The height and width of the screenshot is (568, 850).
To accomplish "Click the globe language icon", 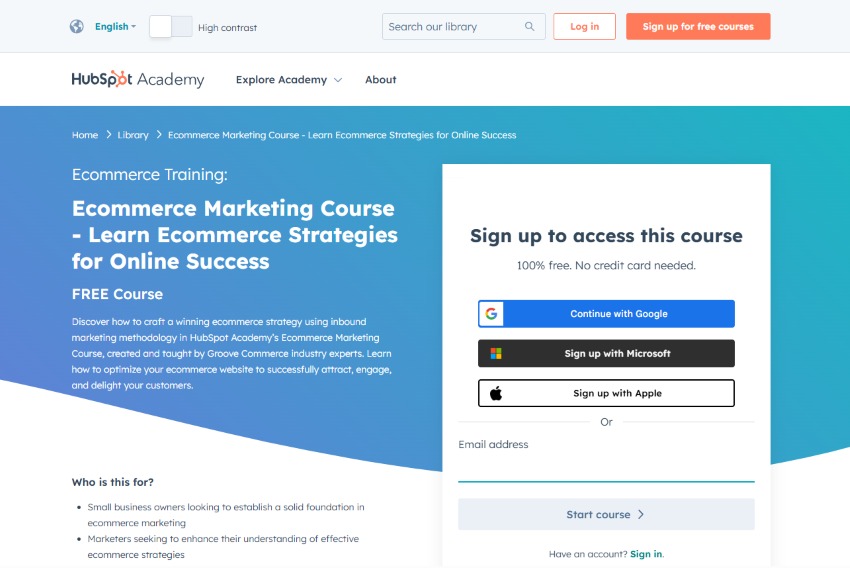I will [x=76, y=26].
